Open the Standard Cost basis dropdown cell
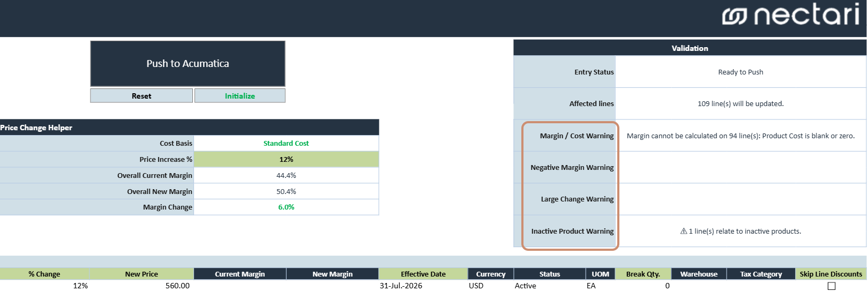 pos(286,143)
